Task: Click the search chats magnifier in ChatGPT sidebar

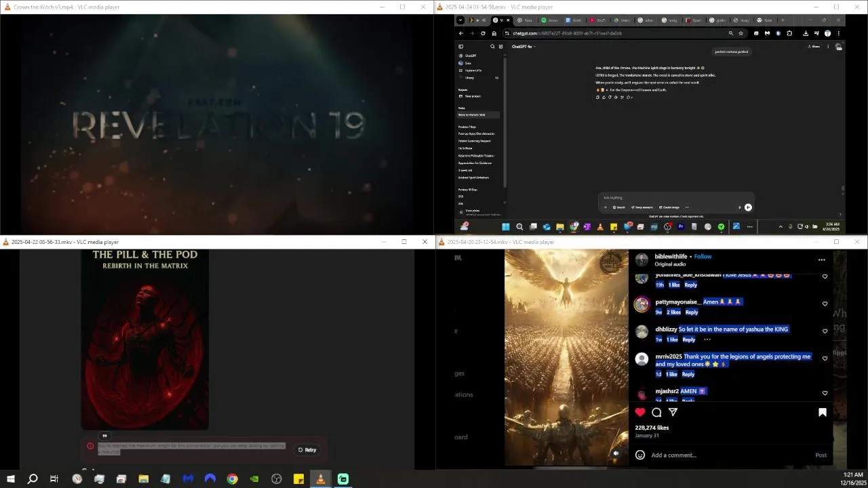Action: (x=492, y=47)
